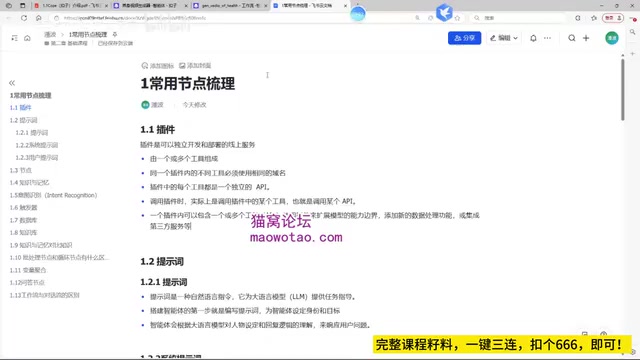Toggle the sidebar navigation menu icon
The width and height of the screenshot is (640, 360).
point(14,38)
